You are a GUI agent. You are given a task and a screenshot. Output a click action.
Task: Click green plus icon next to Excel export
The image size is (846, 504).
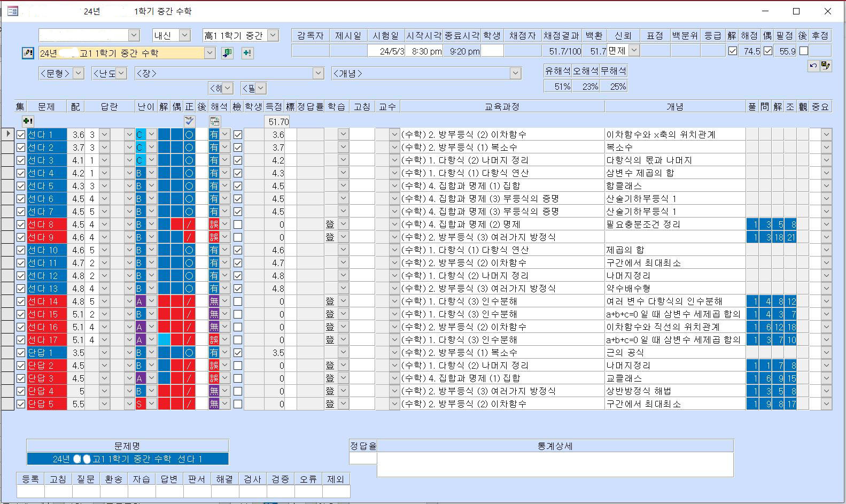(x=247, y=53)
